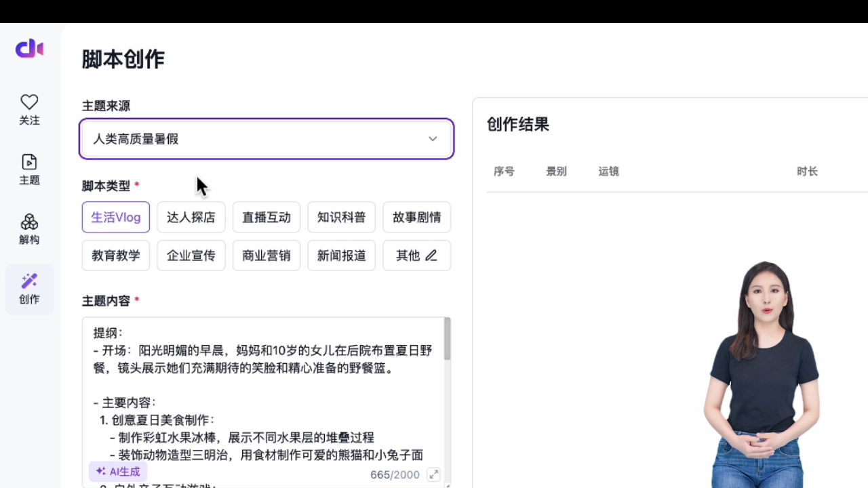Select the 生活Vlog script type
The image size is (868, 488).
pyautogui.click(x=116, y=218)
